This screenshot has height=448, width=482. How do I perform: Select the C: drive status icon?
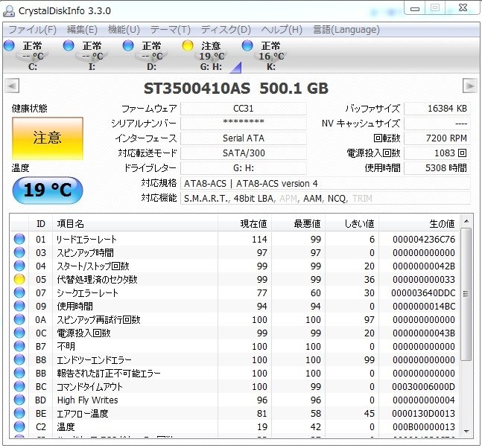(9, 45)
